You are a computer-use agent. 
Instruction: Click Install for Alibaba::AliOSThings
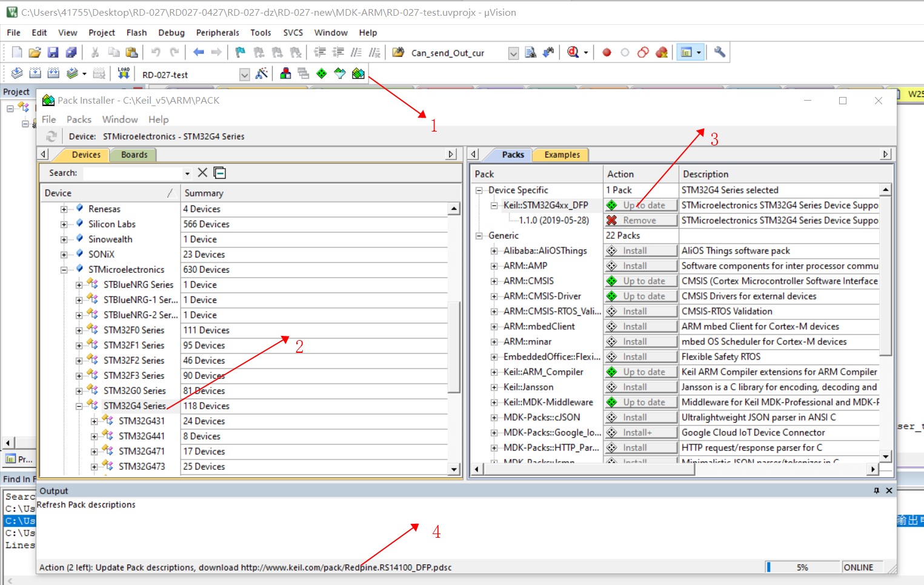(640, 250)
